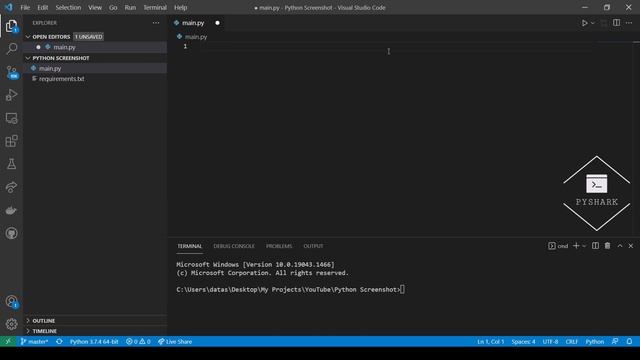Switch to the Terminal panel tab
Viewport: 640px width, 360px height.
(190, 246)
